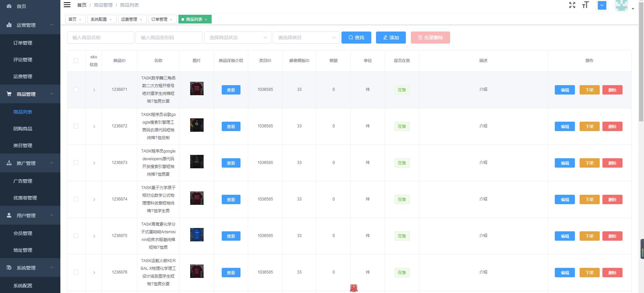Switch to the 首页 tab
Screen dimensions: 644x293
coord(75,19)
